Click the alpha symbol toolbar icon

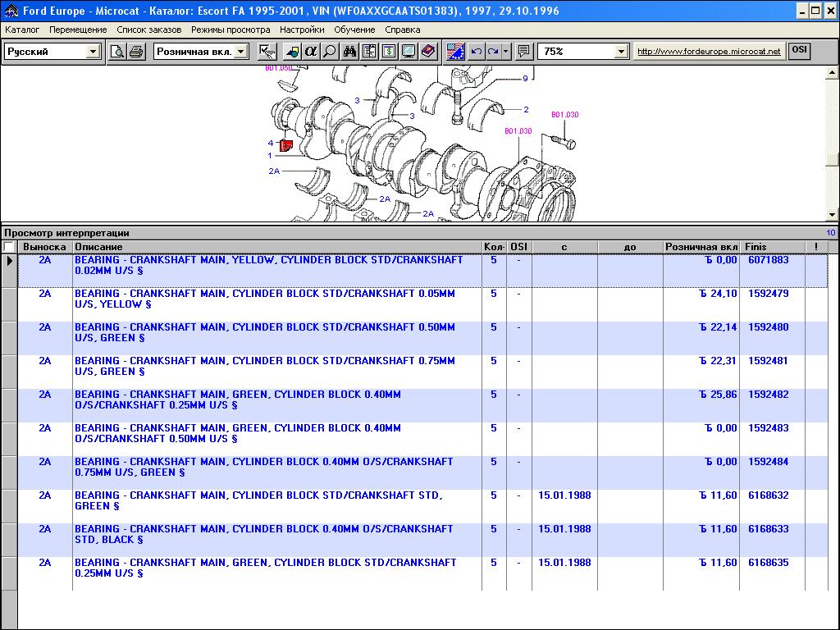[x=311, y=52]
